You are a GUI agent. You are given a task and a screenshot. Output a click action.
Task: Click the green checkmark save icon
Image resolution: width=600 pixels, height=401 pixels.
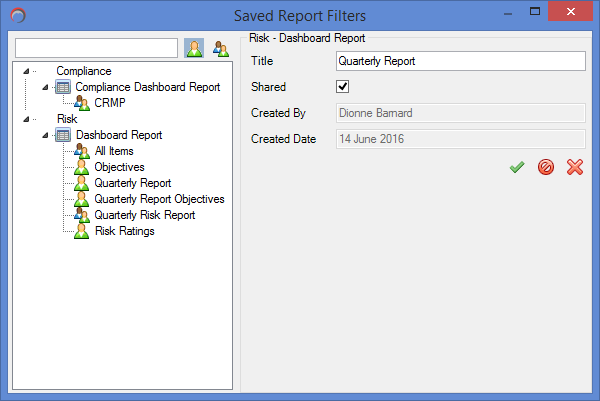click(517, 167)
